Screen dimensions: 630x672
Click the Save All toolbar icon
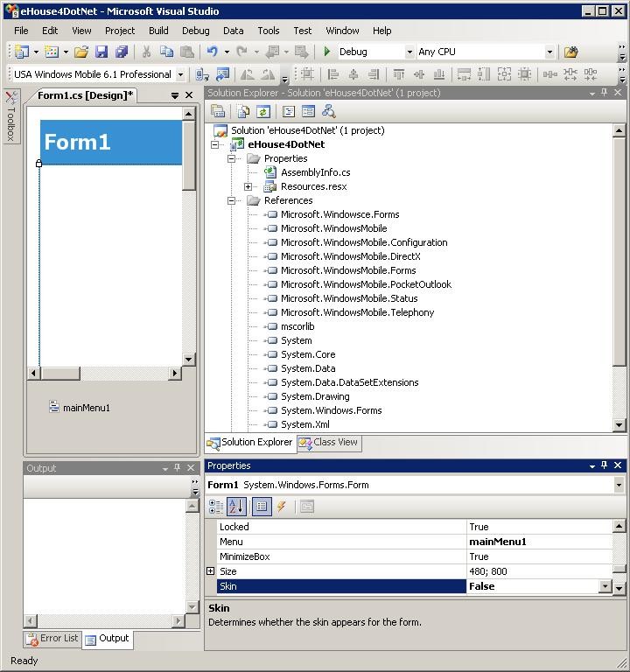click(x=122, y=52)
